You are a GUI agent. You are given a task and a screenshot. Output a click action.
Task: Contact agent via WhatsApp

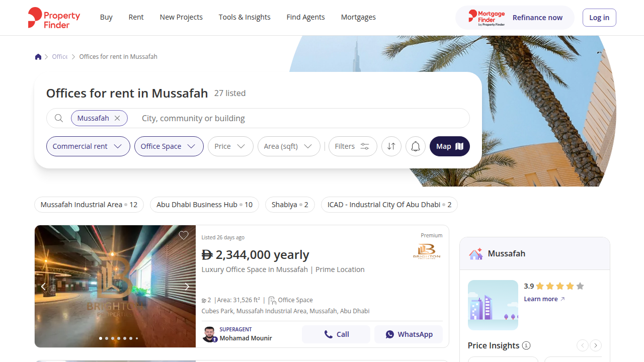[409, 334]
